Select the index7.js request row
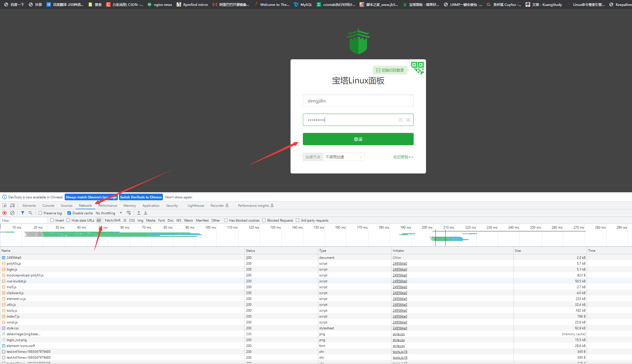This screenshot has height=364, width=632. point(316,316)
